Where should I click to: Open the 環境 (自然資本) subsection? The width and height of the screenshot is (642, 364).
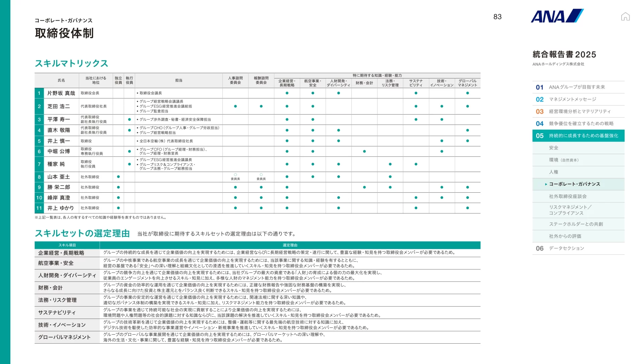(x=563, y=160)
